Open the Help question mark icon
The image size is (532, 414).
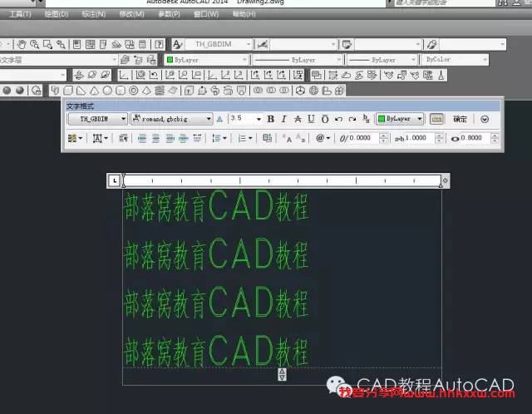159,44
